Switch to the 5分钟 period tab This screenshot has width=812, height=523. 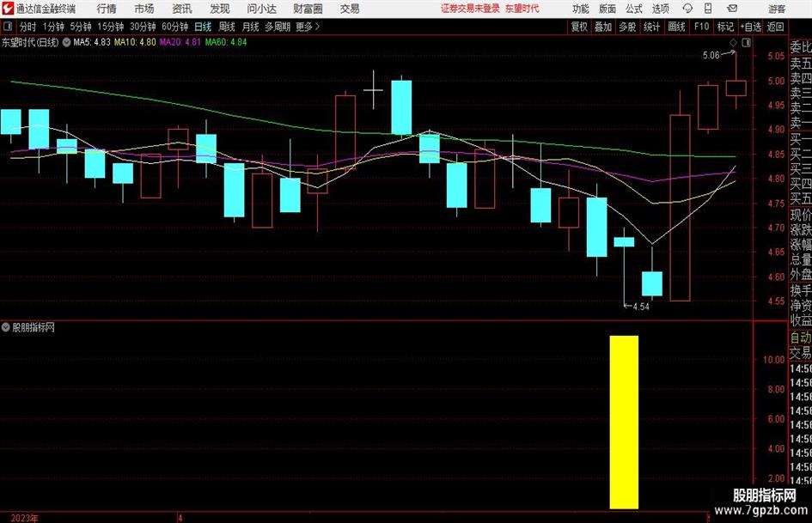(x=81, y=27)
